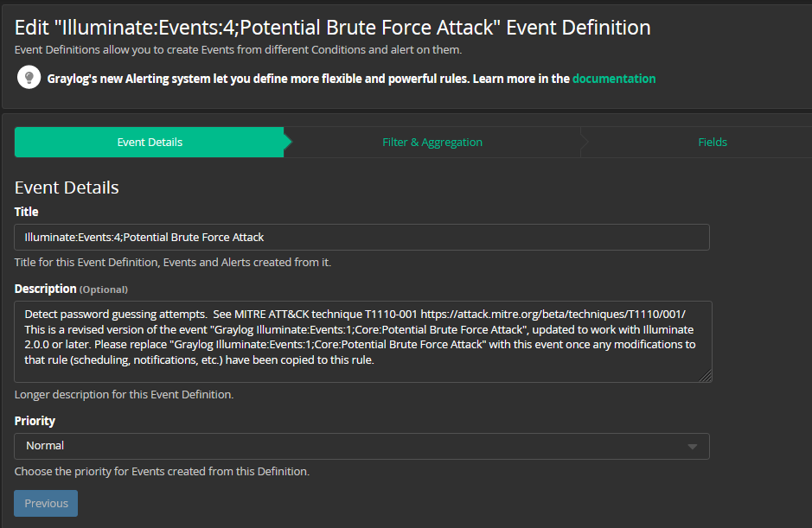Click the Priority dropdown arrow
The width and height of the screenshot is (812, 528).
pyautogui.click(x=692, y=447)
